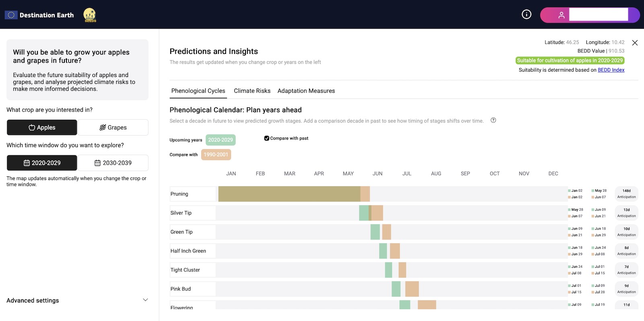
Task: Select the Apples crop icon
Action: [32, 127]
